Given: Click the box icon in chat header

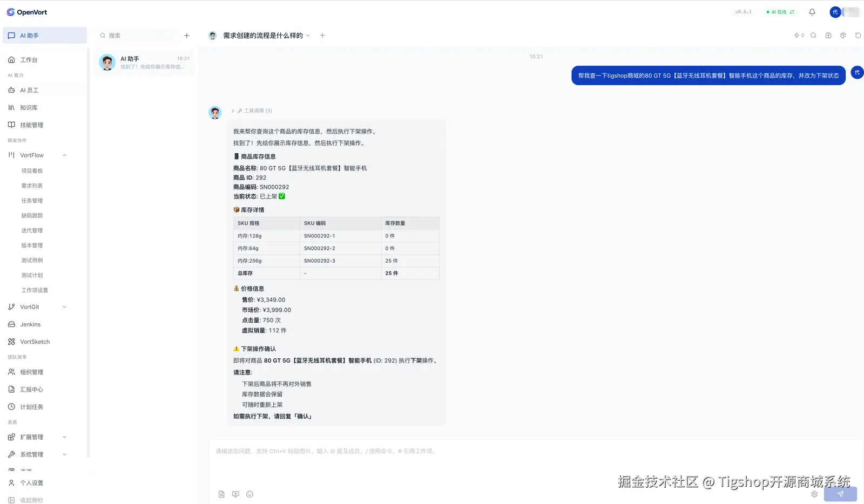Looking at the screenshot, I should tap(843, 36).
